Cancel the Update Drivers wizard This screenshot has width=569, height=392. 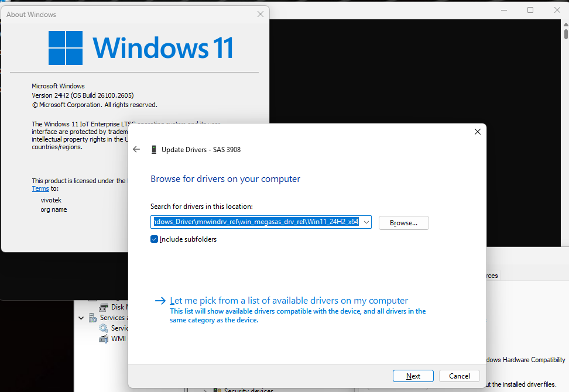[459, 376]
